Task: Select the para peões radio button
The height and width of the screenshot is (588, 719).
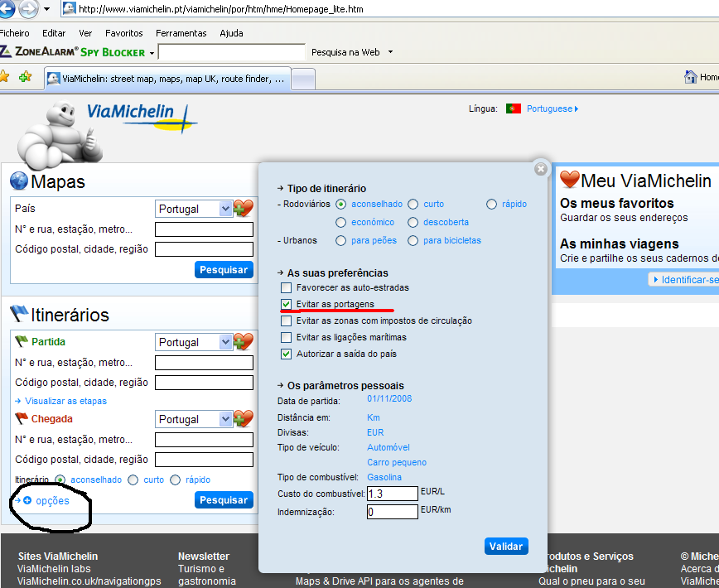Action: [340, 241]
